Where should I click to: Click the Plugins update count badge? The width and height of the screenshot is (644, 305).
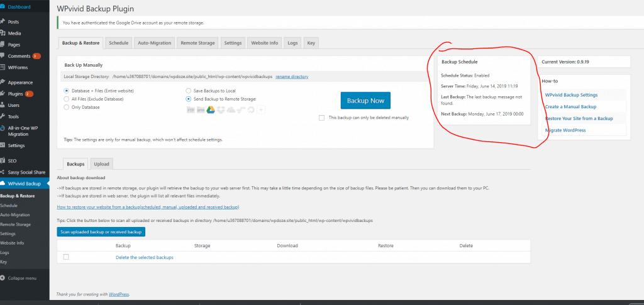coord(29,94)
